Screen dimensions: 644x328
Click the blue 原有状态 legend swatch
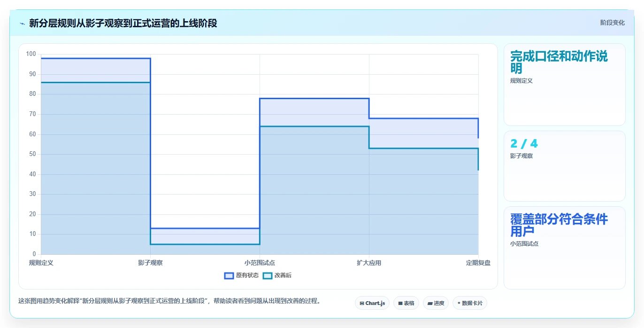(x=229, y=275)
